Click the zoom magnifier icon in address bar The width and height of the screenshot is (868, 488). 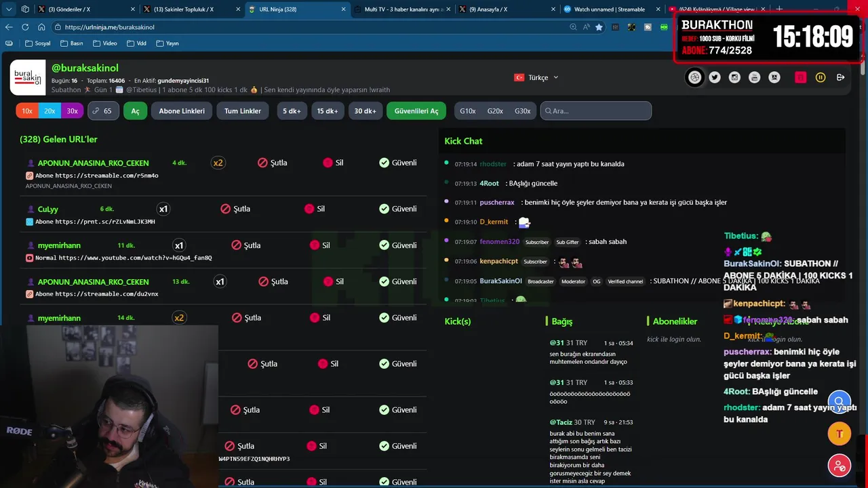click(573, 27)
